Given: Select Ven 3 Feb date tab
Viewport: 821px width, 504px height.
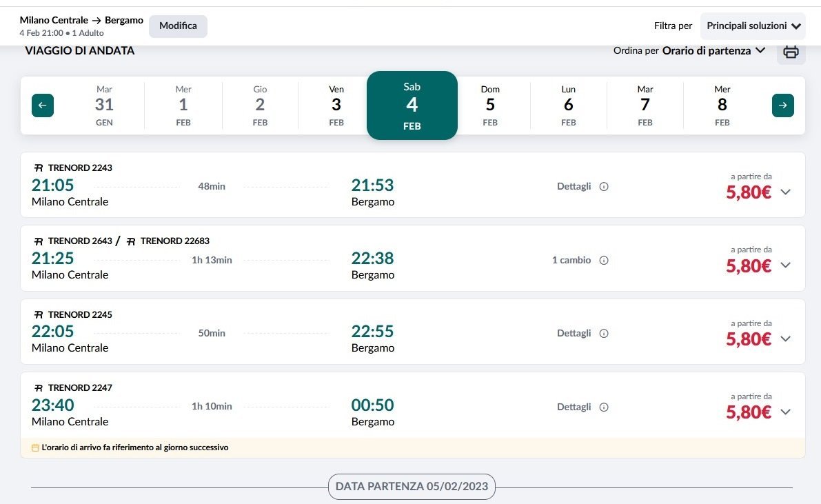Looking at the screenshot, I should tap(336, 105).
